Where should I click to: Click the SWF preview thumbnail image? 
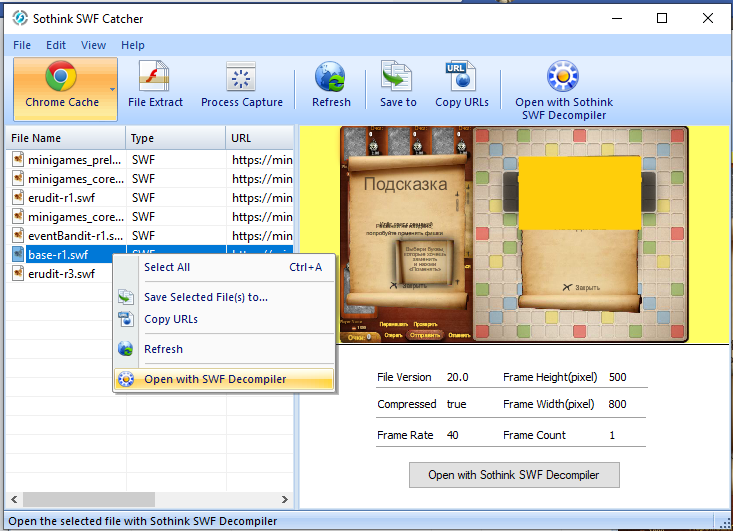514,234
